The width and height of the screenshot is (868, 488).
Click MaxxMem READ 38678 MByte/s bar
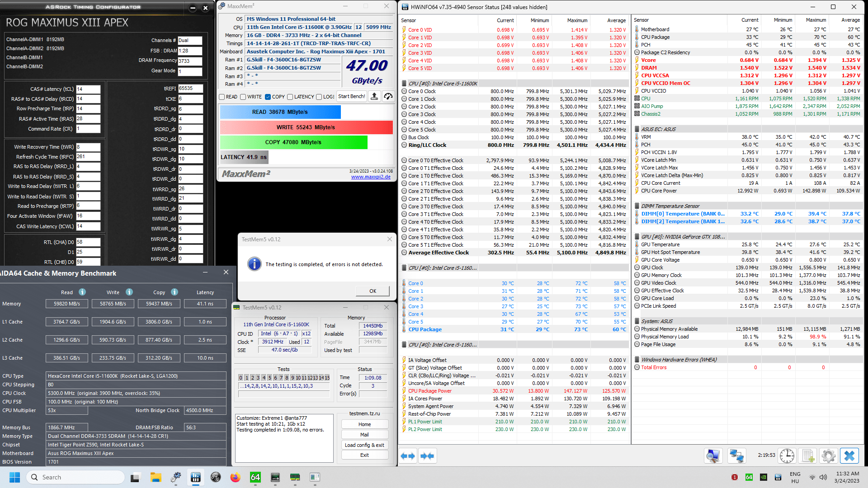click(x=280, y=112)
